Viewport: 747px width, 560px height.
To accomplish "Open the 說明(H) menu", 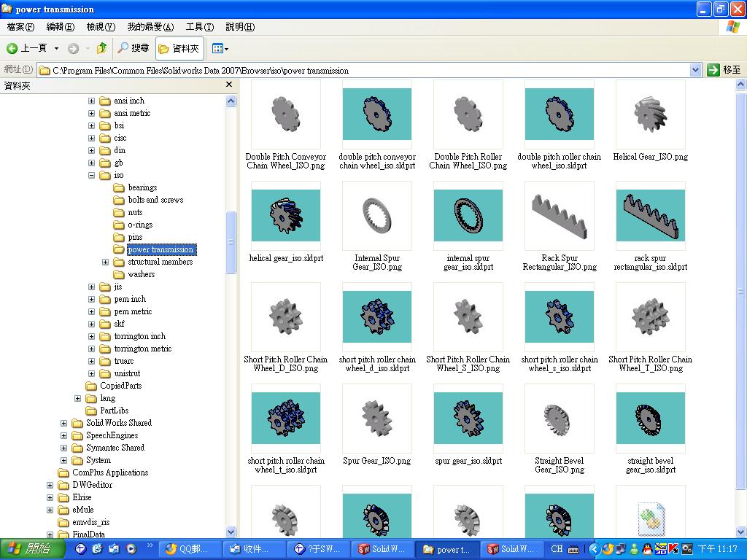I will click(240, 27).
